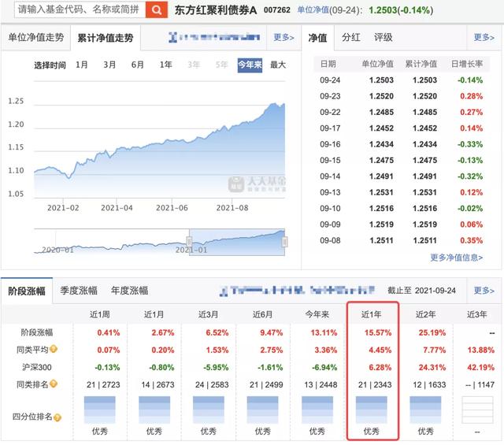Click the 沪深300 row label
504x445 pixels.
37,367
